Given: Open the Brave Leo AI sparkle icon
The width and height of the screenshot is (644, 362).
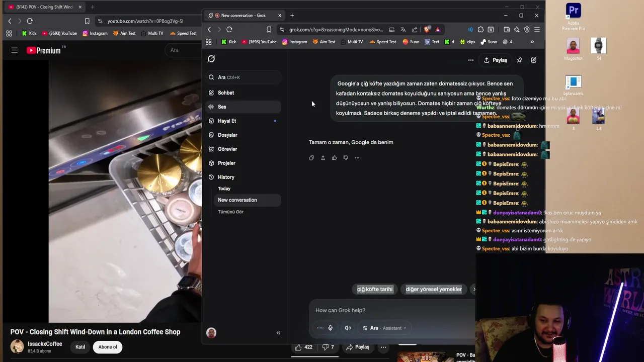Looking at the screenshot, I should (x=517, y=30).
